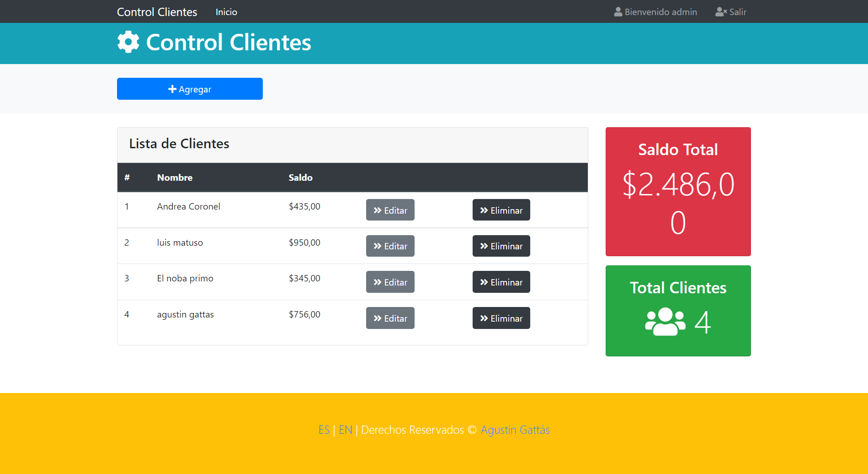Edit client agustin gattas
Screen dimensions: 868x474
point(390,318)
